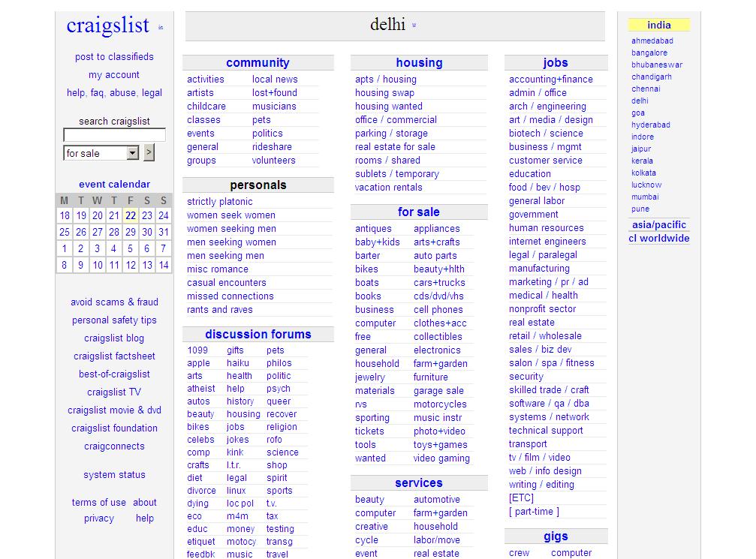
Task: Select kolkata in the india city list
Action: (643, 173)
